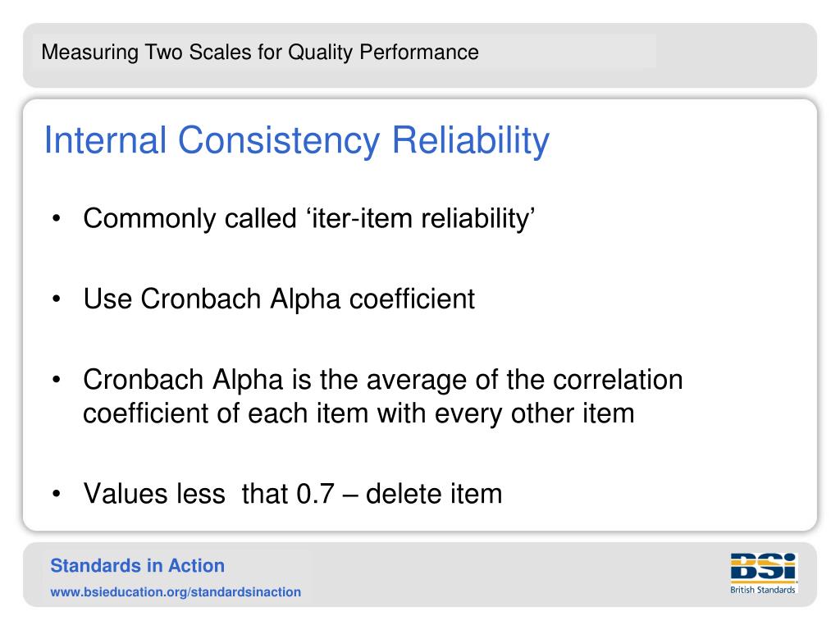Click the British Standards caption under logo
Screen dimensions: 840x630
[763, 590]
